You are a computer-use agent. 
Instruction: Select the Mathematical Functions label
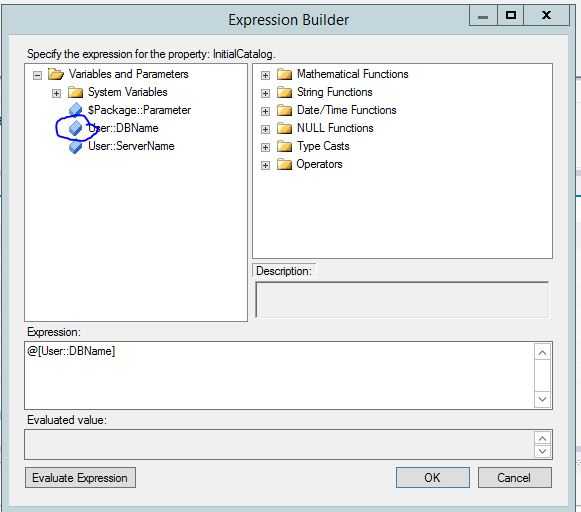[352, 74]
